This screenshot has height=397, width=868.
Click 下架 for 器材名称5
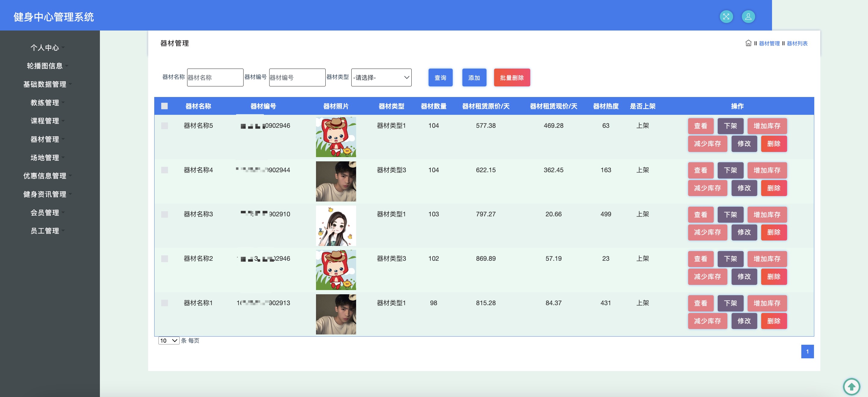tap(730, 126)
